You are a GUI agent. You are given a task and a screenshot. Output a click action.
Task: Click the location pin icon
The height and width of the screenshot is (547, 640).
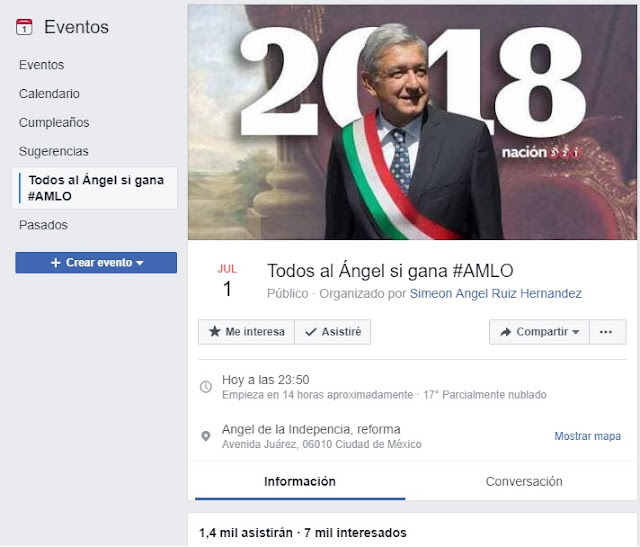pos(206,436)
